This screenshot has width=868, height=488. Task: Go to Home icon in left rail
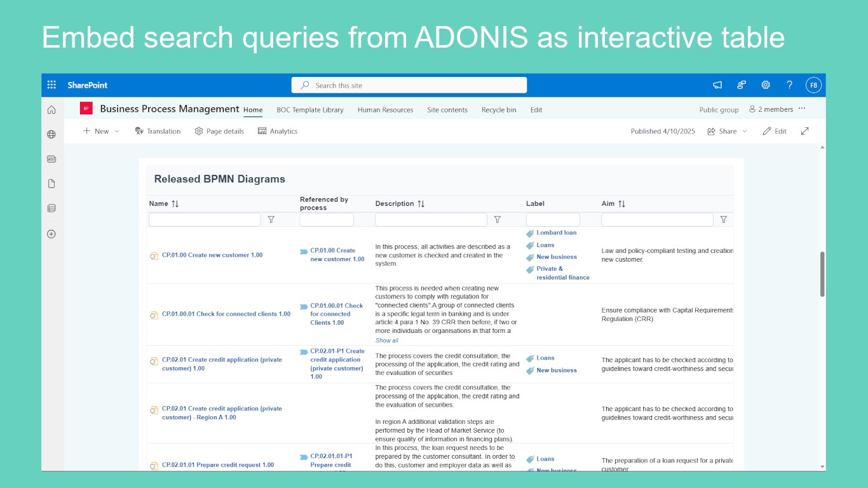pos(51,109)
